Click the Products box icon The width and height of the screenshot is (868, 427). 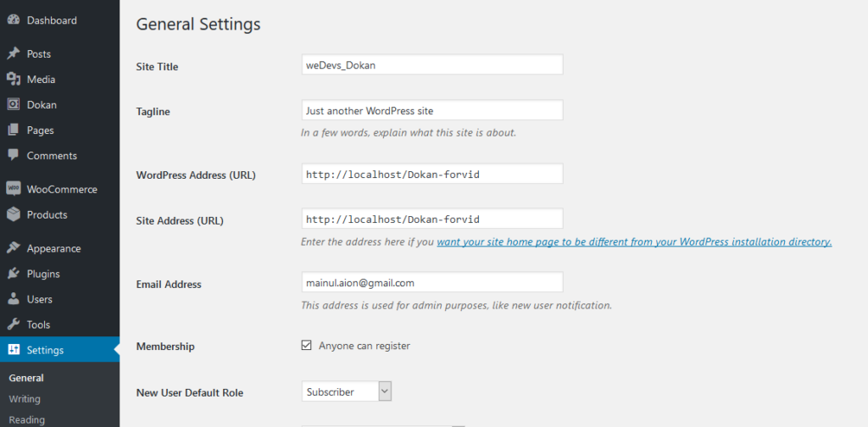click(x=13, y=214)
